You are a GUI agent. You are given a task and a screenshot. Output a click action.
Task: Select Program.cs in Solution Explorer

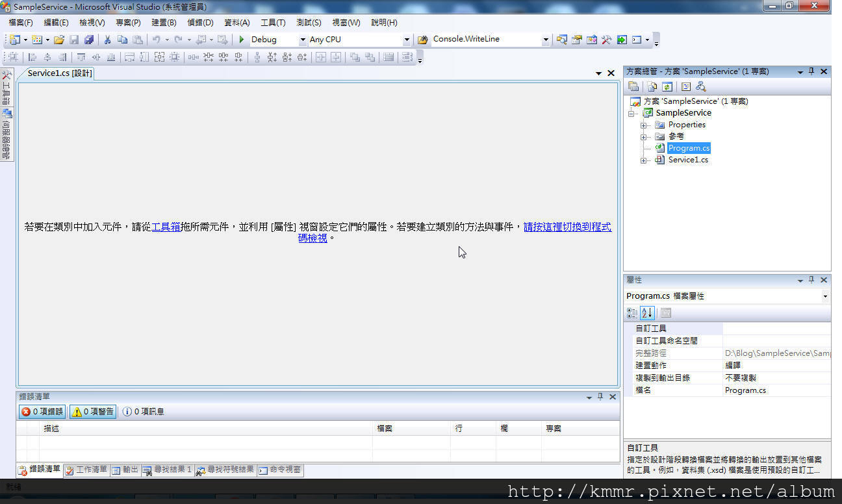[x=689, y=148]
